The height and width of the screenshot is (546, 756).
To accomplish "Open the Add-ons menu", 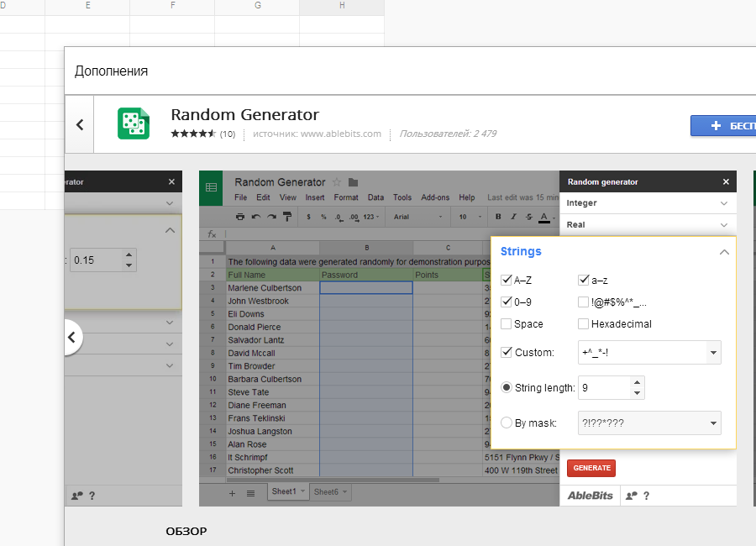I will point(435,197).
